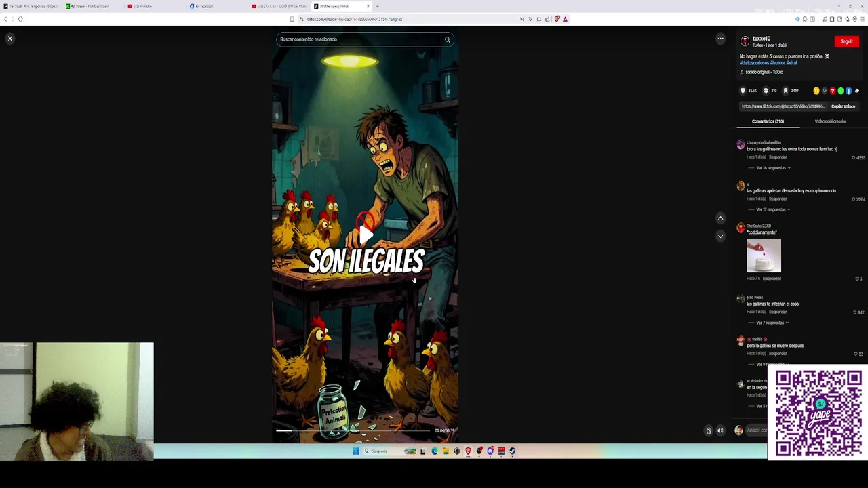Open the three-dot more options menu
Image resolution: width=868 pixels, height=488 pixels.
click(x=720, y=39)
